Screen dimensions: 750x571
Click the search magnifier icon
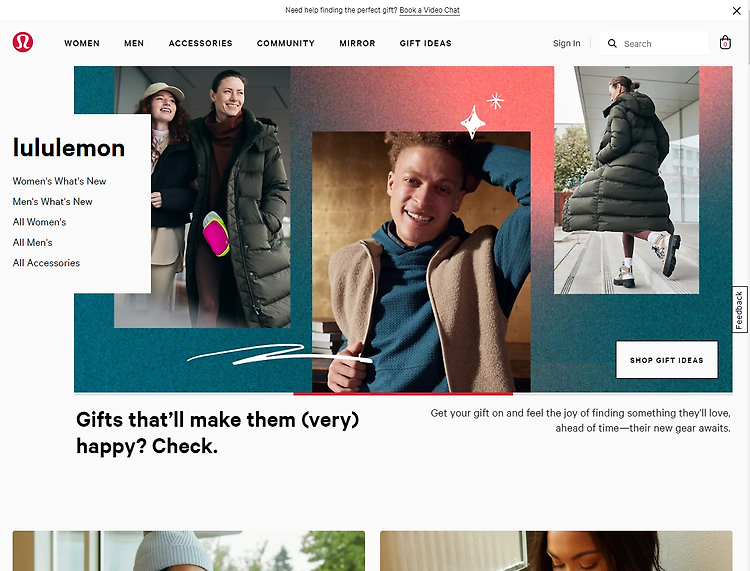(612, 44)
